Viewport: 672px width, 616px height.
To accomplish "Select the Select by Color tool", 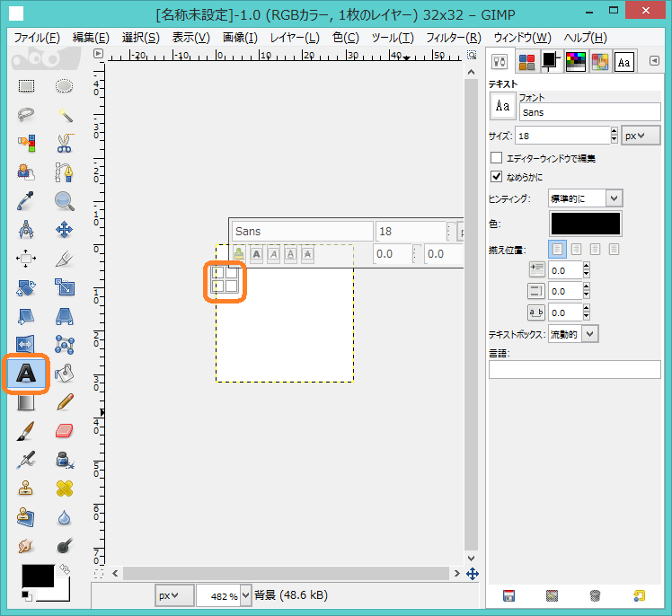I will [26, 144].
